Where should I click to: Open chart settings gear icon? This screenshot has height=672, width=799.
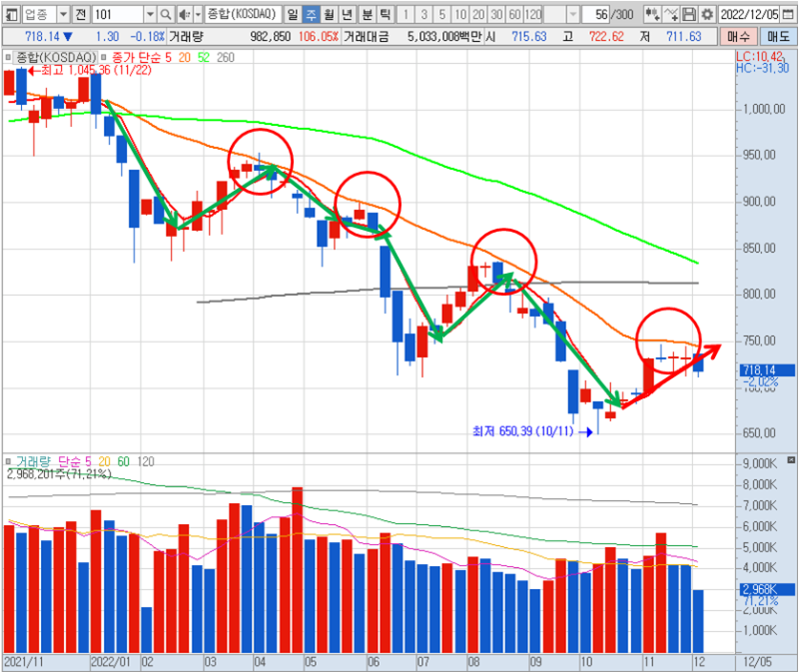point(707,14)
